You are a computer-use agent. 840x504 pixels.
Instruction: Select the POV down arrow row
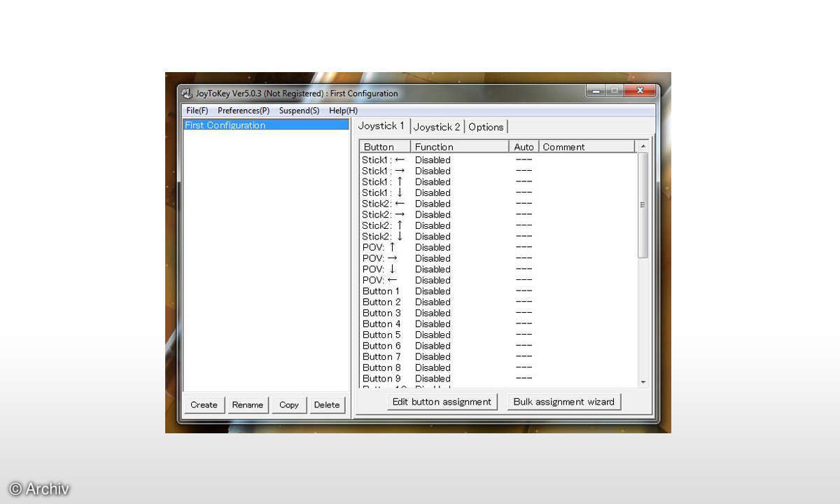point(498,269)
